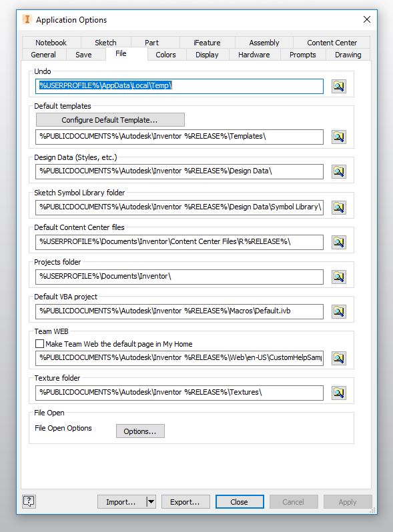This screenshot has width=393, height=532.
Task: Go to the Content Center tab
Action: pyautogui.click(x=332, y=43)
